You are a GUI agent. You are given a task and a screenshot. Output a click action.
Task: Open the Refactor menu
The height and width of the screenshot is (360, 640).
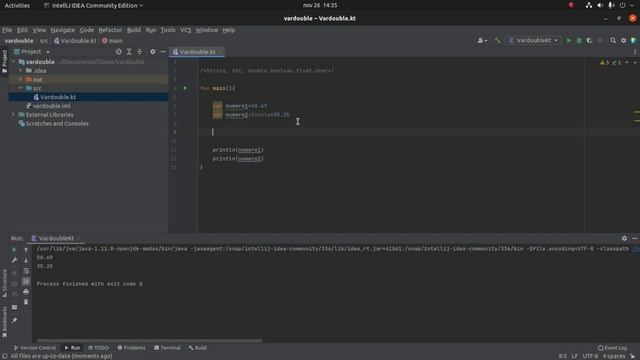coord(110,30)
